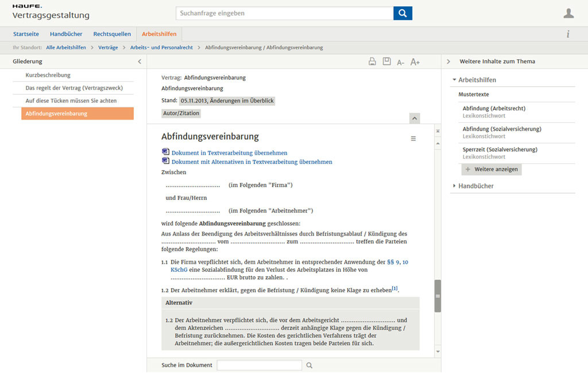Go to Arbeits- und Personalrecht breadcrumb
Viewport: 588px width, 385px height.
pos(161,48)
